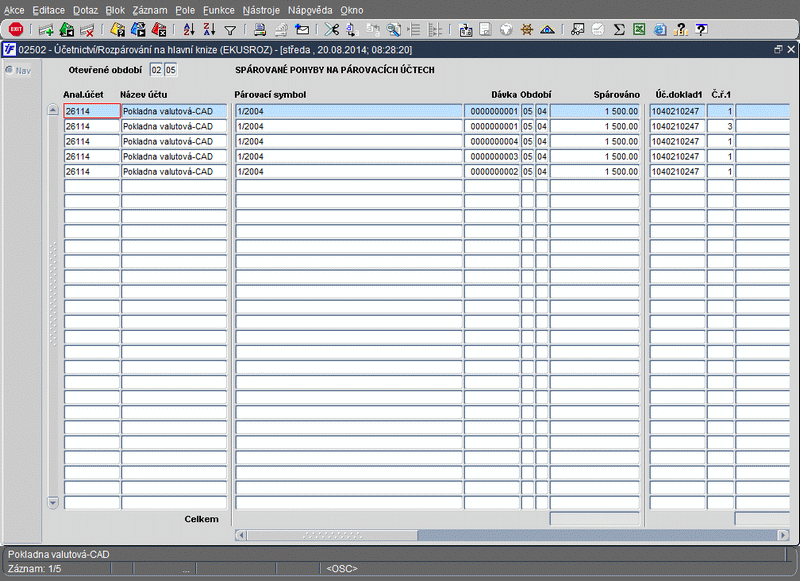Click the ship wheel icon

[x=527, y=30]
